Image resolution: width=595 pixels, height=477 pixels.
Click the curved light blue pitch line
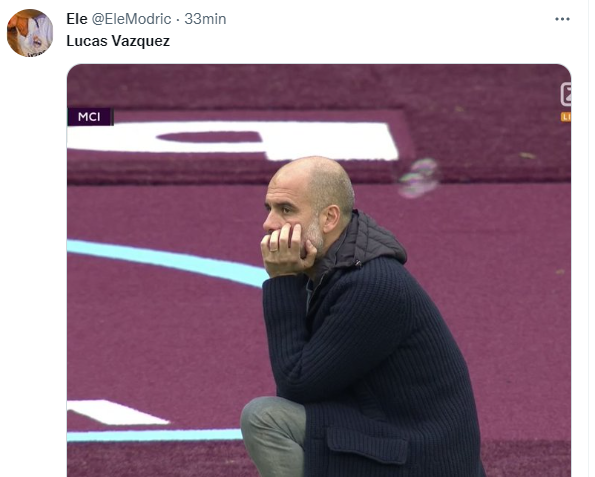167,262
